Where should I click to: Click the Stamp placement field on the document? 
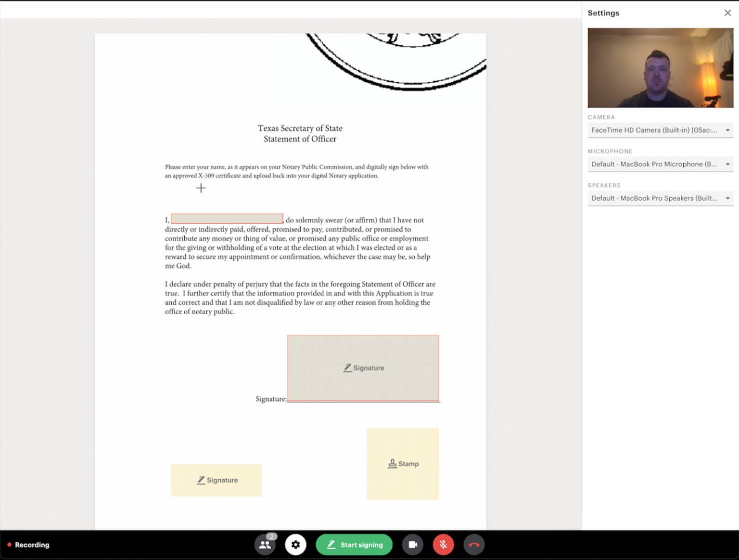(x=403, y=463)
